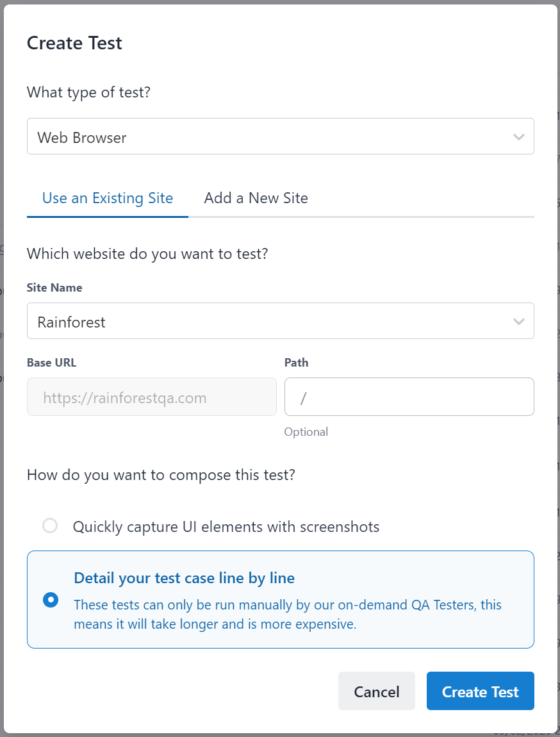This screenshot has width=560, height=737.
Task: Click the 'Optional' hint under Path
Action: coord(306,432)
